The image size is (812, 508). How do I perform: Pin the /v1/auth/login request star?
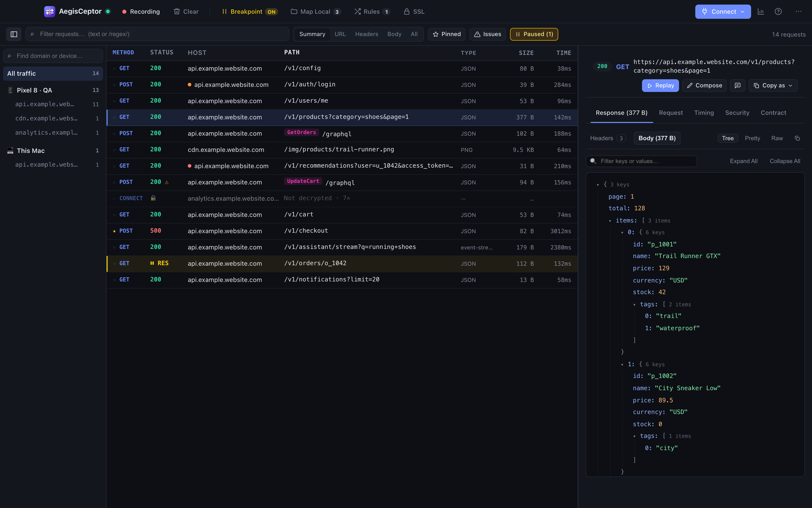114,85
